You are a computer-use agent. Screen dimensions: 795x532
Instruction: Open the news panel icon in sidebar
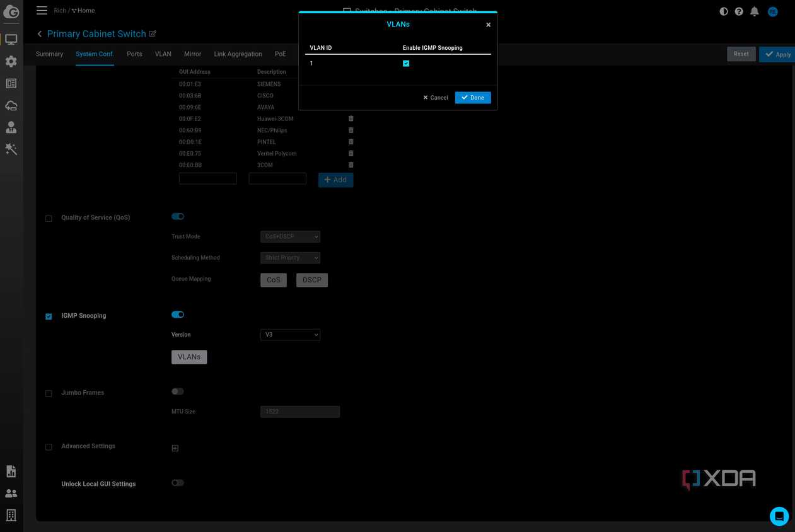coord(11,83)
